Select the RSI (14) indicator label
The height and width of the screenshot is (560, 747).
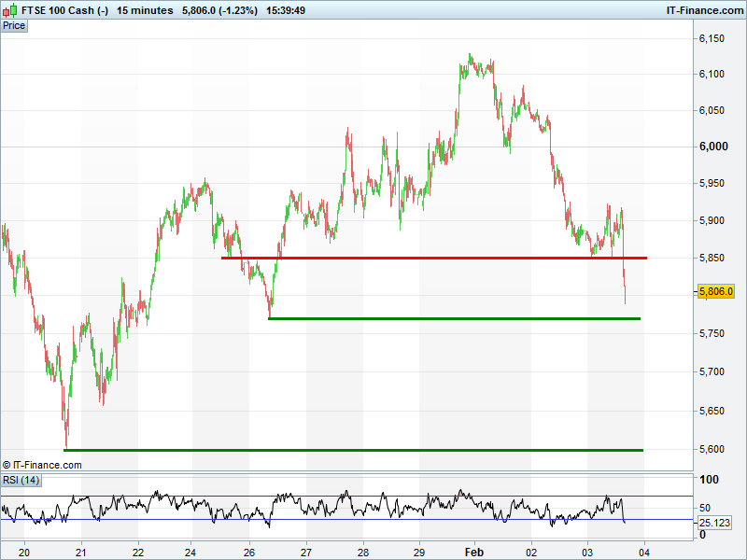(21, 480)
